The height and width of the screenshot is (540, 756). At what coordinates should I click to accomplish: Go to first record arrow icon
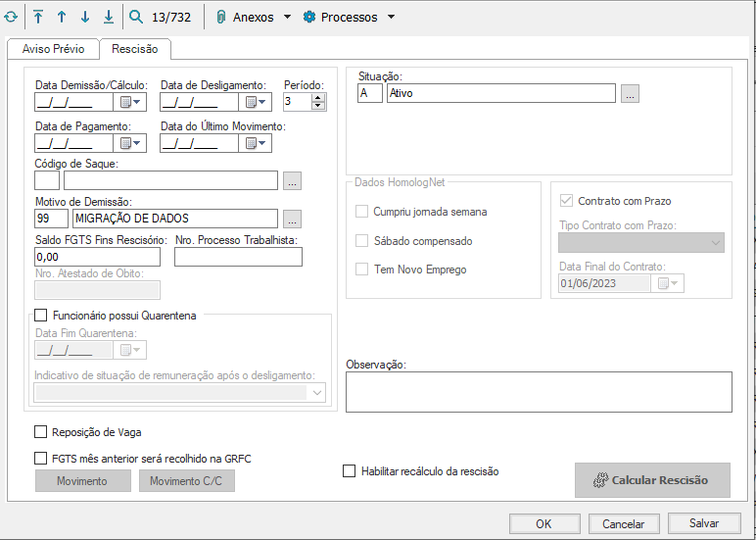pos(38,18)
